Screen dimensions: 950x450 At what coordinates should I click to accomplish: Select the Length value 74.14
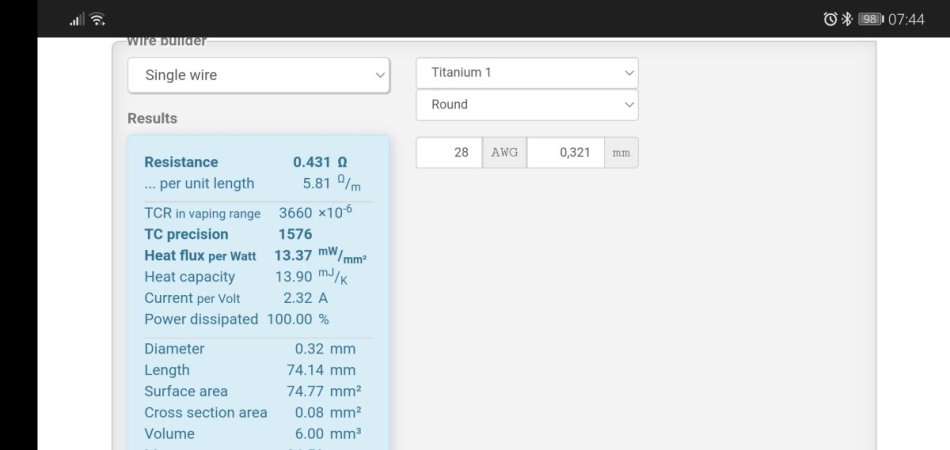[x=305, y=370]
